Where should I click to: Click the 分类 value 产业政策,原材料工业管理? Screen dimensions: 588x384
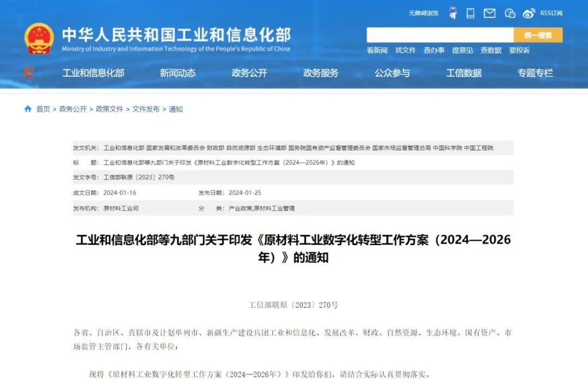coord(262,208)
